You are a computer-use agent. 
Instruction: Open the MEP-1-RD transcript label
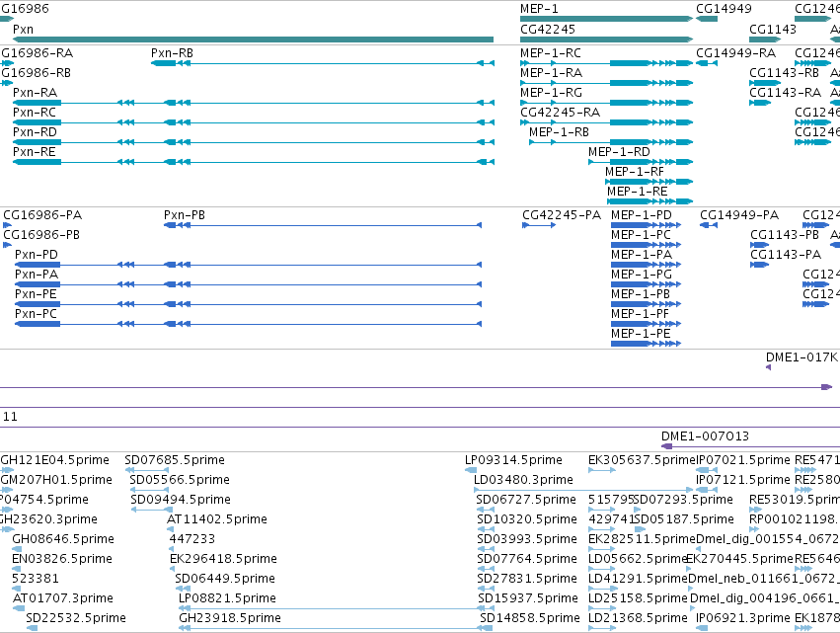click(619, 152)
